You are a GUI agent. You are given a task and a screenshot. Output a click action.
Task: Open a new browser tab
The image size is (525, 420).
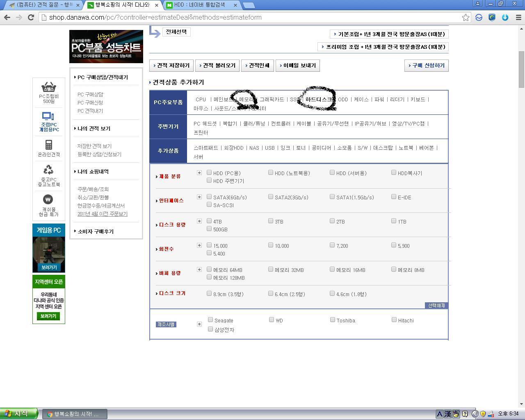point(249,5)
